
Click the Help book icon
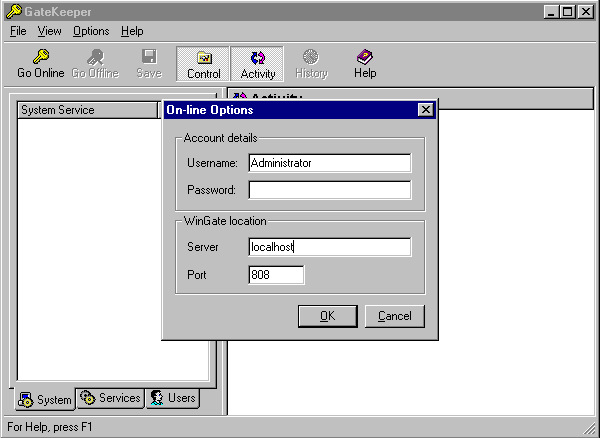pos(365,57)
